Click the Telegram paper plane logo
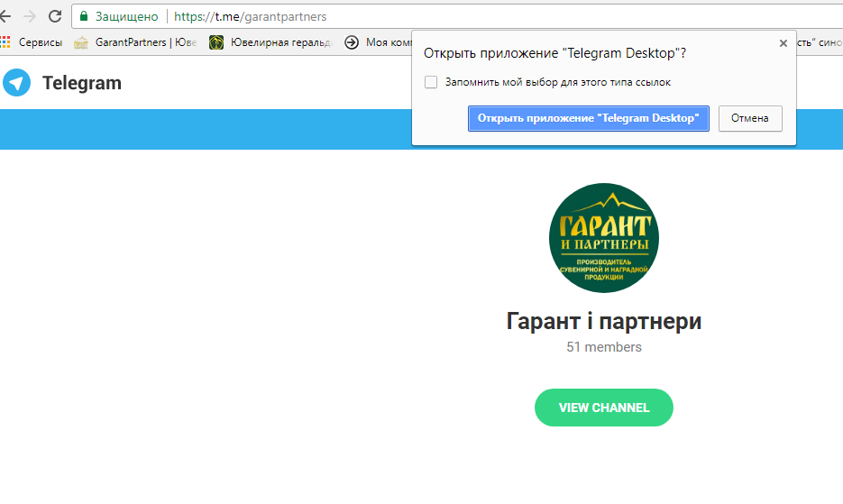Viewport: 843px width, 504px height. [x=16, y=83]
